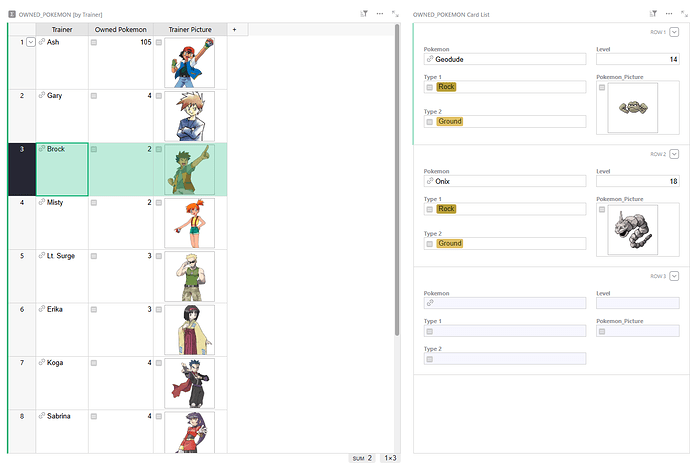The width and height of the screenshot is (690, 463).
Task: Click the 1×3 selection size indicator
Action: 390,458
